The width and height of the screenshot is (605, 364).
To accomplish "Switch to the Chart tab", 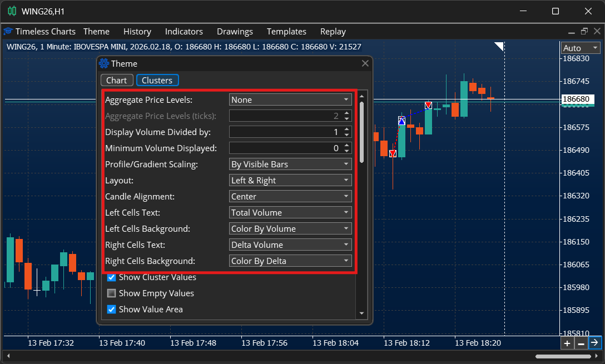I will (117, 80).
